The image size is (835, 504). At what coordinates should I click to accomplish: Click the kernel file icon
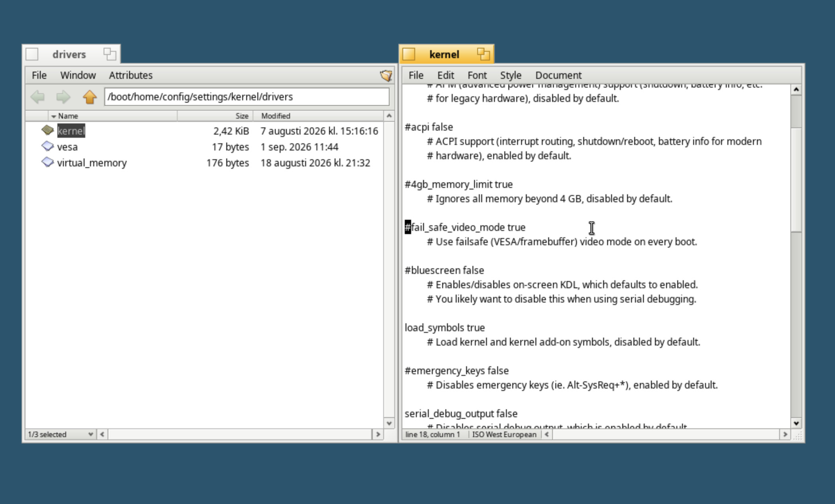click(x=47, y=130)
